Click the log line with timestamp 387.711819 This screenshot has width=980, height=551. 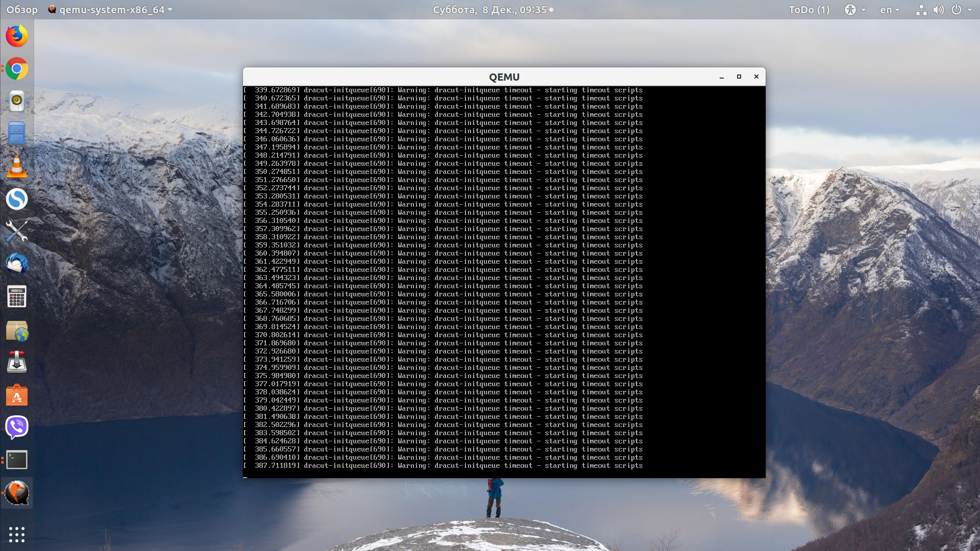click(443, 466)
